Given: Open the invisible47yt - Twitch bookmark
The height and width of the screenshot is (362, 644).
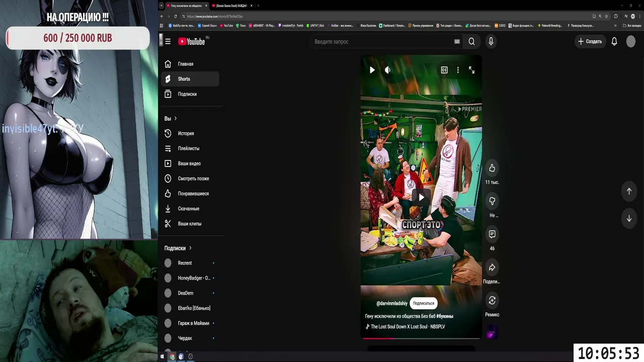Looking at the screenshot, I should (x=290, y=25).
